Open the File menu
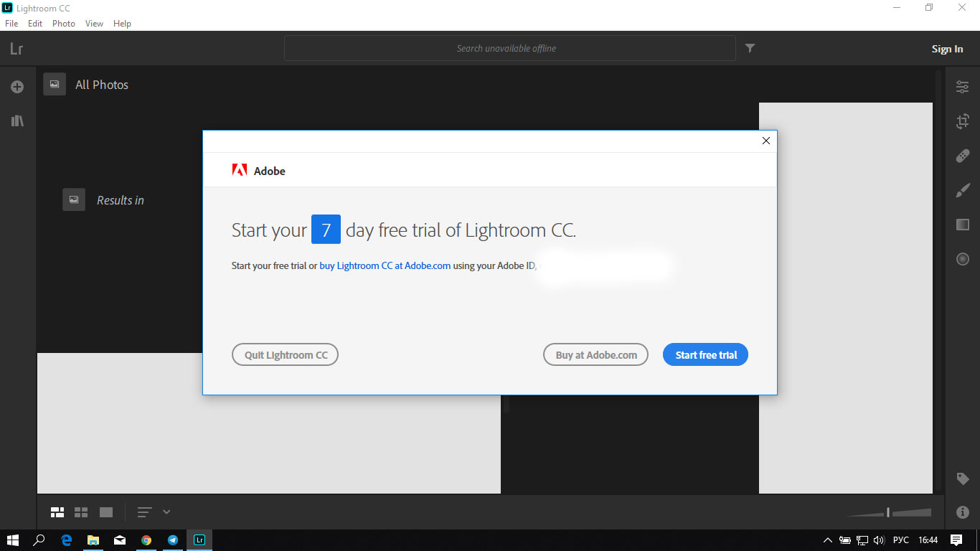Screen dimensions: 980x551 (11, 24)
